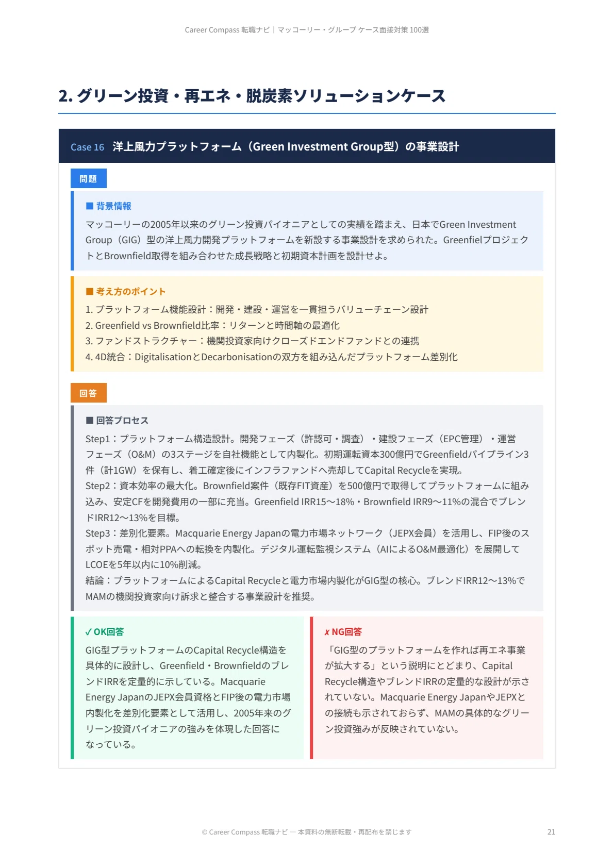Click point 4 "4D統合" line
The width and height of the screenshot is (614, 868).
coord(271,357)
